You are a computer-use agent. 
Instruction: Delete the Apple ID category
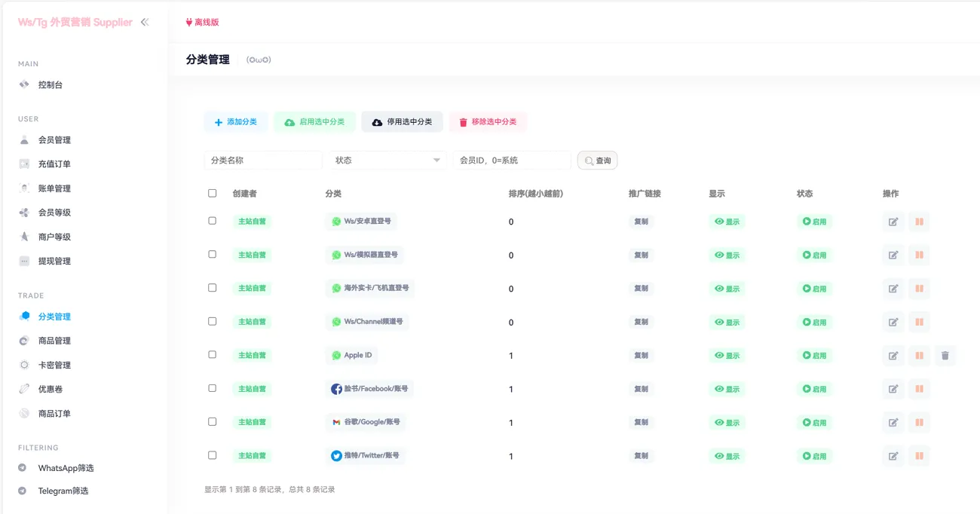945,355
